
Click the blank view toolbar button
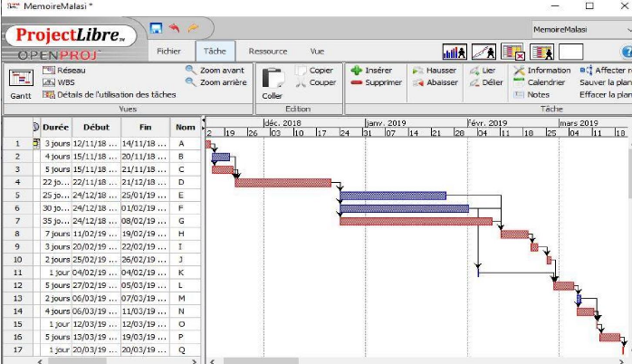tap(570, 52)
